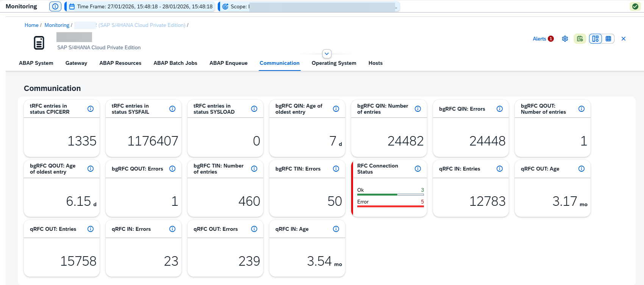The image size is (644, 285).
Task: Open the settings gear icon
Action: (565, 39)
